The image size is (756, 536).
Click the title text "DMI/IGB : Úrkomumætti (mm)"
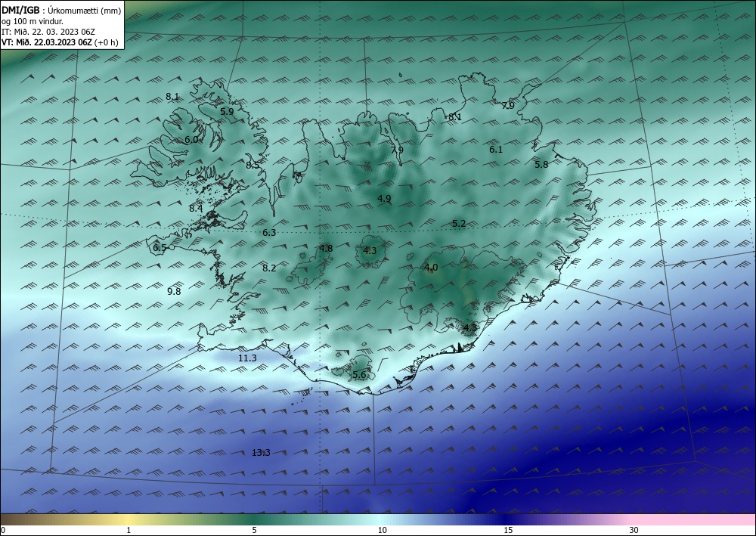point(60,11)
